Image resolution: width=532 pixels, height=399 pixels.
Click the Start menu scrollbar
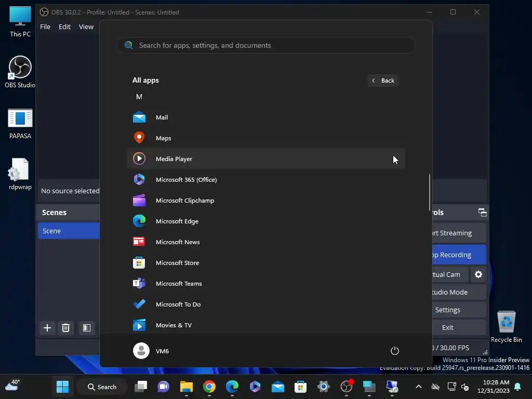(430, 192)
